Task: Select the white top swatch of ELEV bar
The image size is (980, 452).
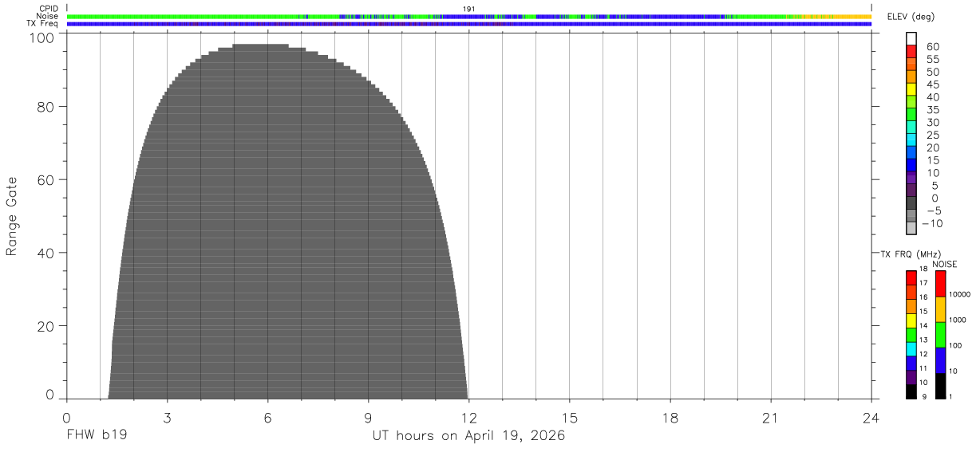Action: coord(911,38)
